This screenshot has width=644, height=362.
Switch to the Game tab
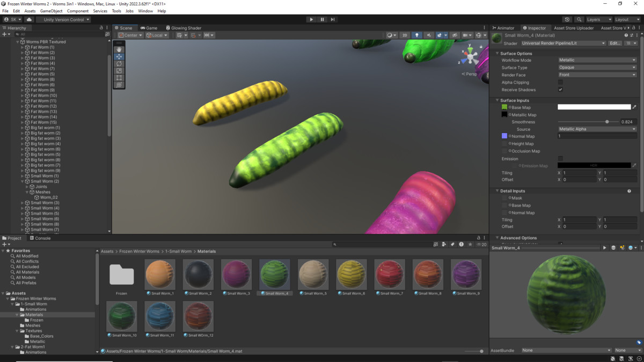click(x=152, y=28)
